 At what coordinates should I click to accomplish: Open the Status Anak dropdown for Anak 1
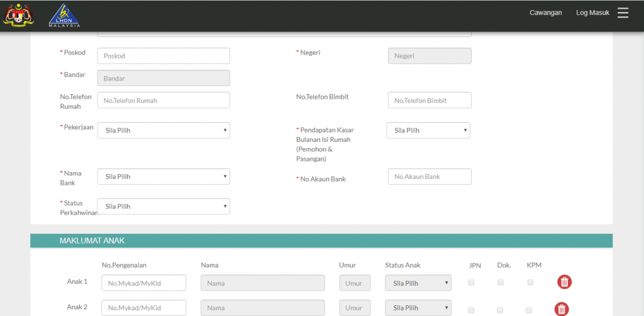418,283
